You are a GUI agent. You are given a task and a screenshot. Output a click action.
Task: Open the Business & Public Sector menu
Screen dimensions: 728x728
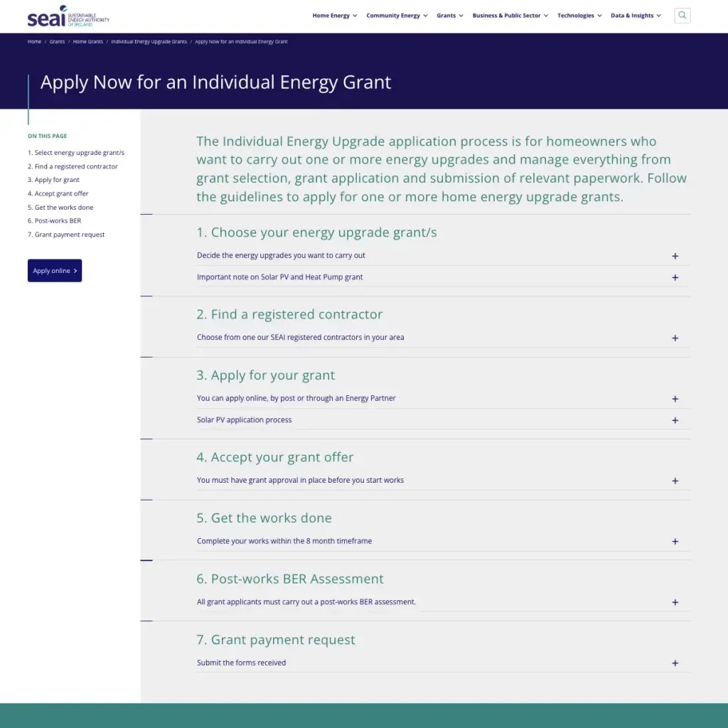[x=510, y=16]
